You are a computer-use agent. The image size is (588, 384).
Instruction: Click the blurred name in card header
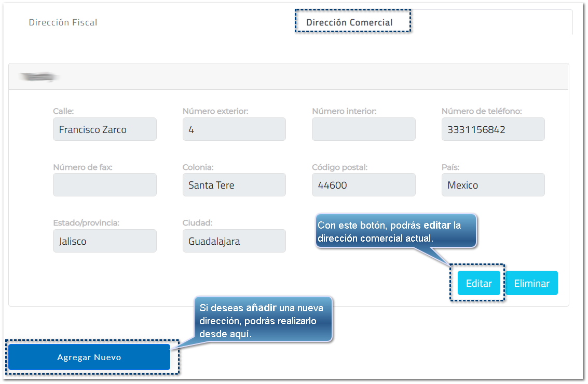pos(39,77)
